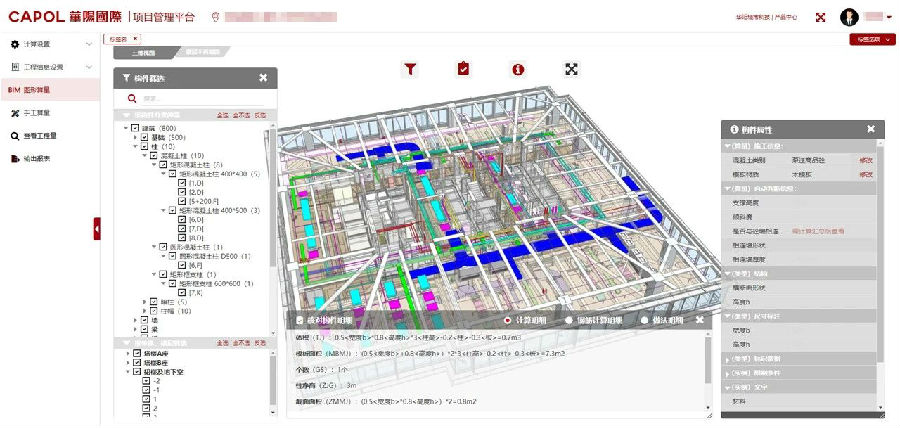The width and height of the screenshot is (900, 428).
Task: Close the component filter panel
Action: (x=263, y=78)
